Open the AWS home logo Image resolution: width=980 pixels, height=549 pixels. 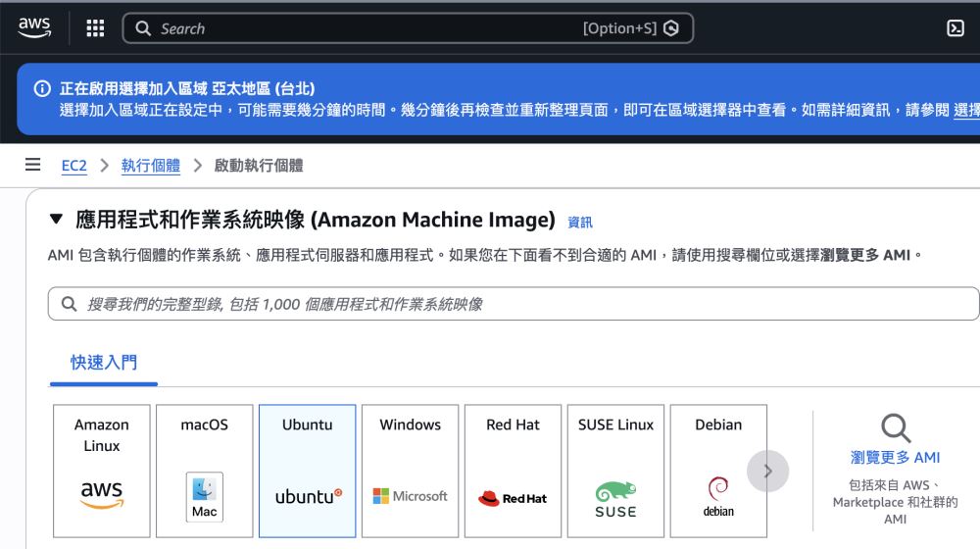(x=34, y=27)
